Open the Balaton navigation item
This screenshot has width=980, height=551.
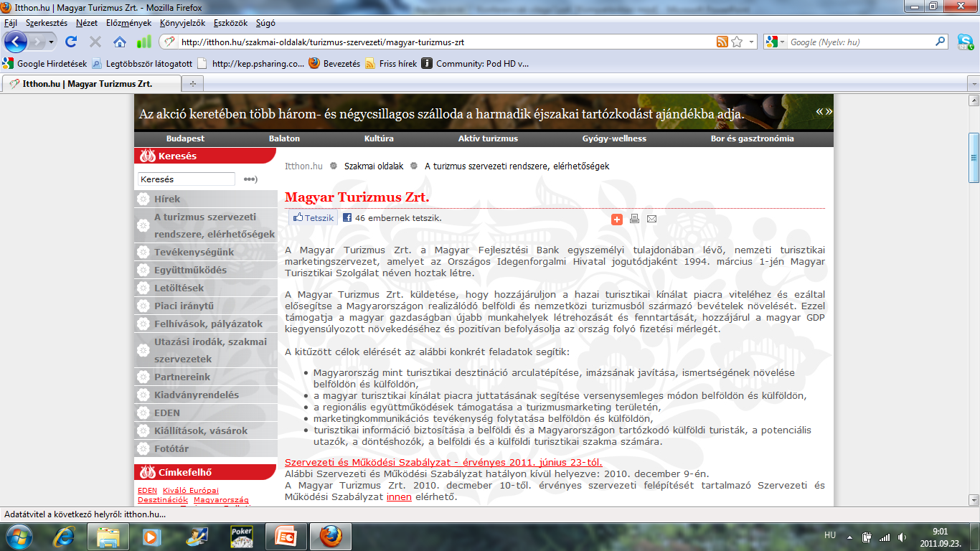(x=284, y=138)
